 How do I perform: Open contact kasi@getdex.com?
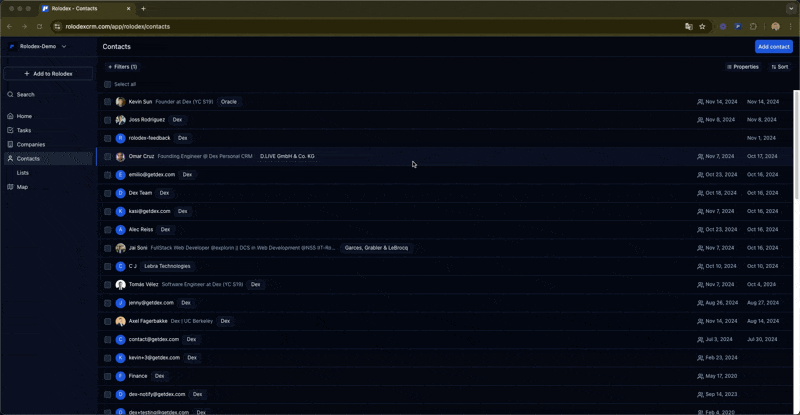coord(149,211)
